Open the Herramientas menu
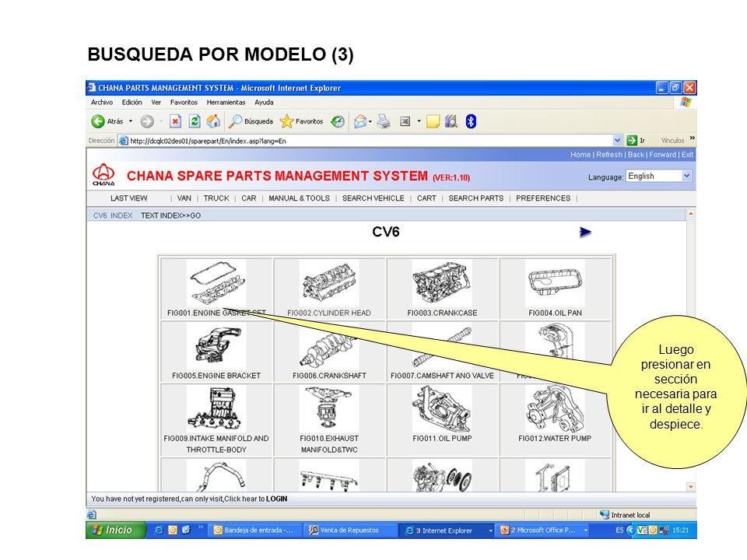747x560 pixels. point(226,103)
